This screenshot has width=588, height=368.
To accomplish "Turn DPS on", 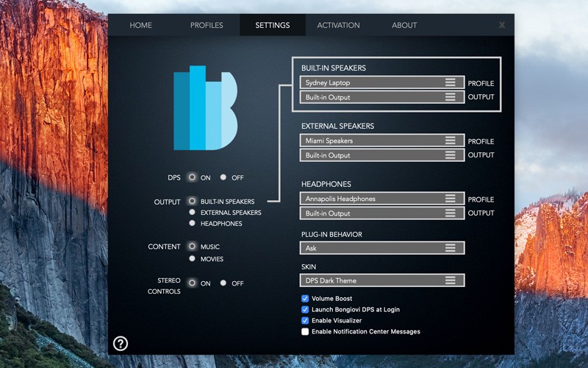I will coord(192,177).
